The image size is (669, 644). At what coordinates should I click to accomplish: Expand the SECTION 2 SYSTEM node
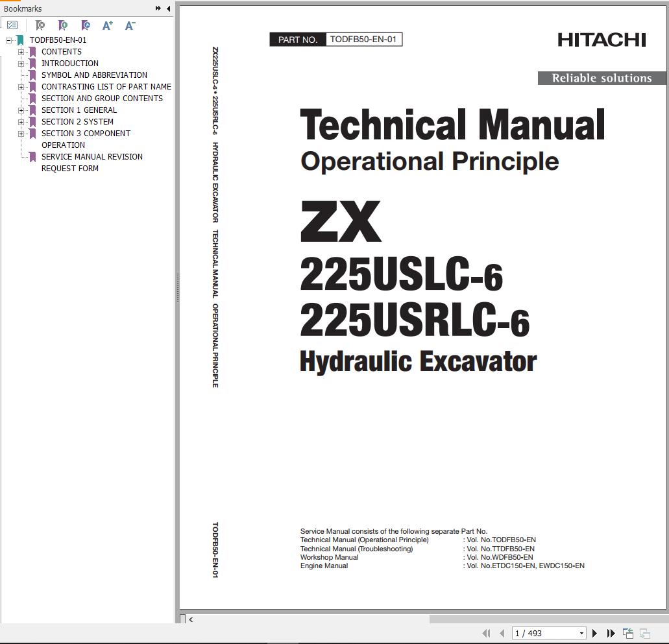(x=21, y=122)
